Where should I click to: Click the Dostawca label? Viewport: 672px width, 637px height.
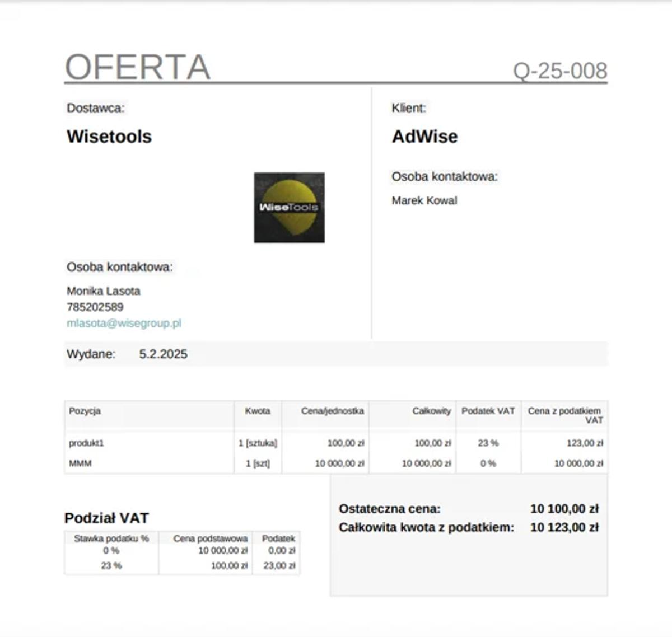(x=96, y=108)
